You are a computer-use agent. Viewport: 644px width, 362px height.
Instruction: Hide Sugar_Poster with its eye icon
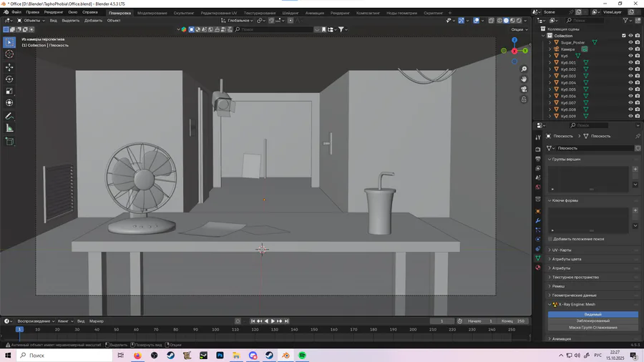click(x=630, y=42)
